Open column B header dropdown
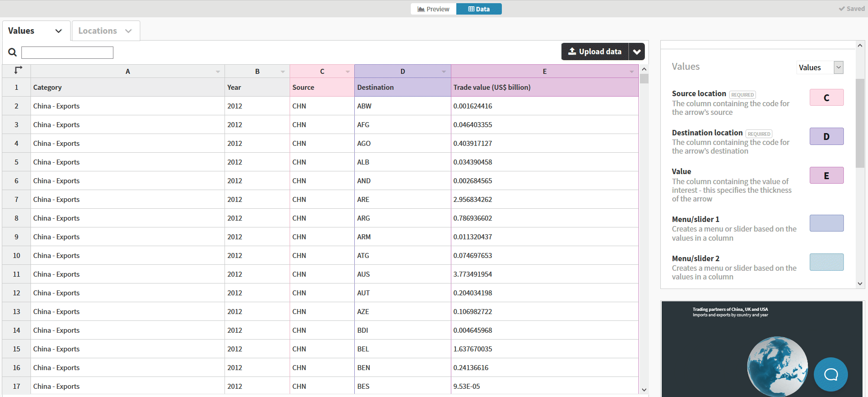The width and height of the screenshot is (868, 397). point(283,72)
